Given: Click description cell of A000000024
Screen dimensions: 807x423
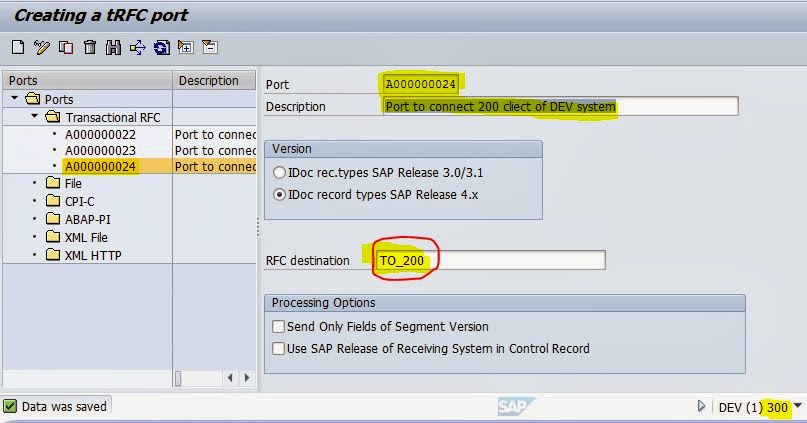Looking at the screenshot, I should tap(215, 166).
